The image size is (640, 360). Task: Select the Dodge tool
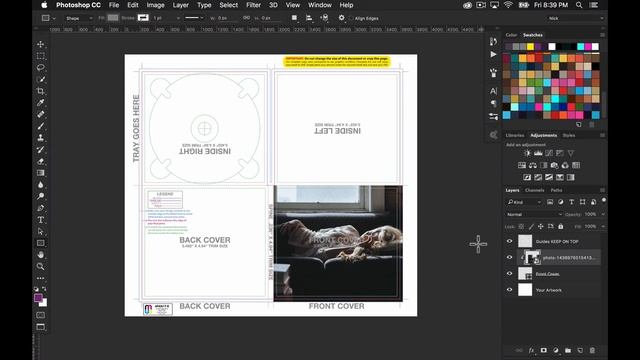[40, 196]
